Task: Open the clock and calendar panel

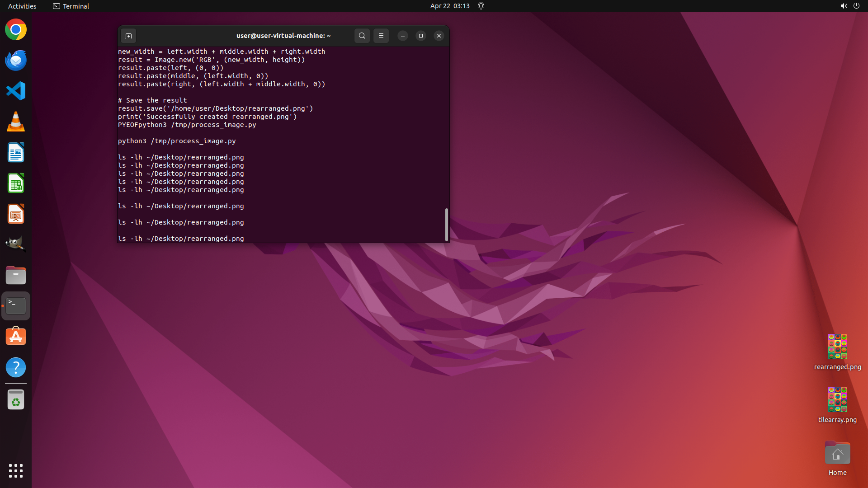Action: 449,6
